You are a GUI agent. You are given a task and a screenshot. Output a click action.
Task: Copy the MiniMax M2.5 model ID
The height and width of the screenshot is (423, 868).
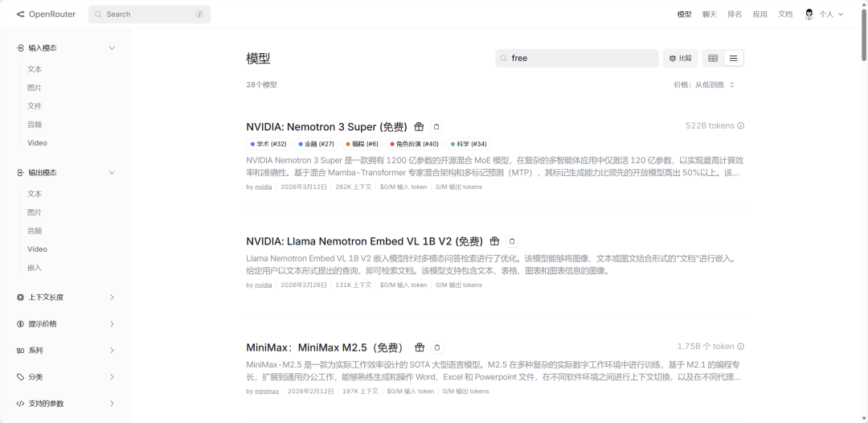(437, 347)
